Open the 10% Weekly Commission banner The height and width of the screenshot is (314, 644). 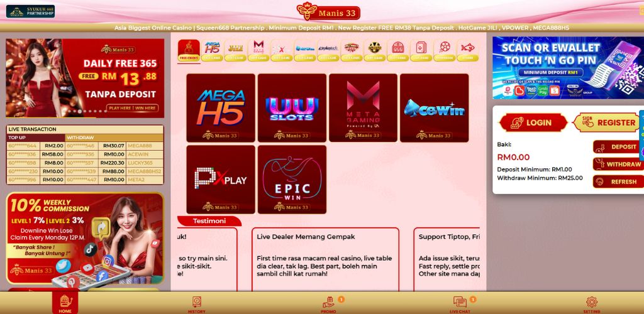point(85,238)
